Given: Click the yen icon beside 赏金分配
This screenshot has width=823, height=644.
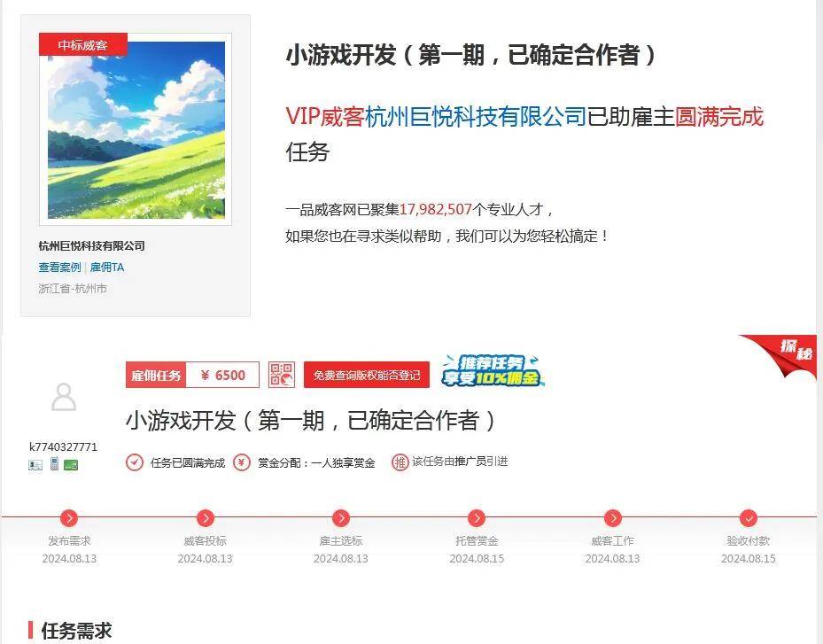Looking at the screenshot, I should [242, 462].
